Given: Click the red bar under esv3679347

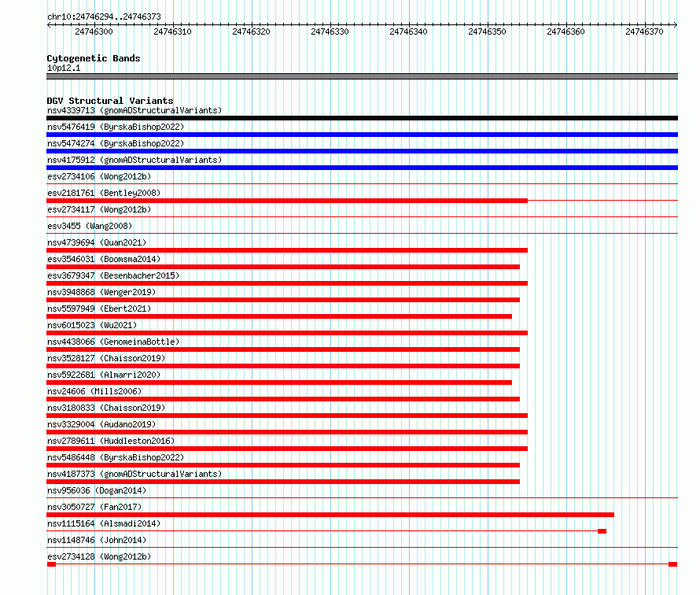Looking at the screenshot, I should click(x=287, y=283).
